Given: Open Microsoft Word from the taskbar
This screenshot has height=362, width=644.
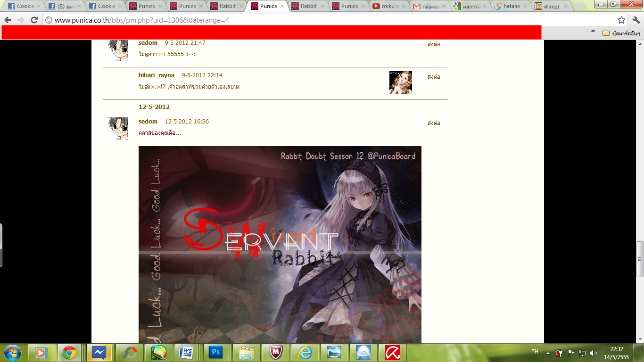Looking at the screenshot, I should 188,353.
